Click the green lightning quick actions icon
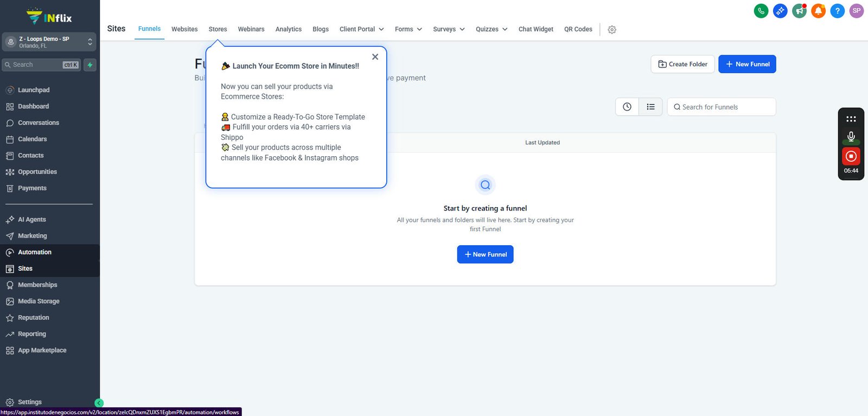Viewport: 868px width, 416px height. click(90, 65)
